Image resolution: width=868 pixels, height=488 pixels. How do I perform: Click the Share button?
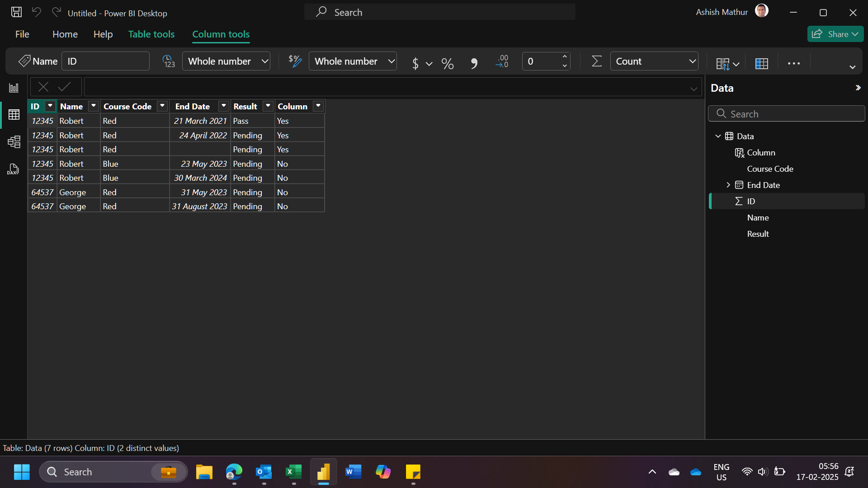coord(835,34)
